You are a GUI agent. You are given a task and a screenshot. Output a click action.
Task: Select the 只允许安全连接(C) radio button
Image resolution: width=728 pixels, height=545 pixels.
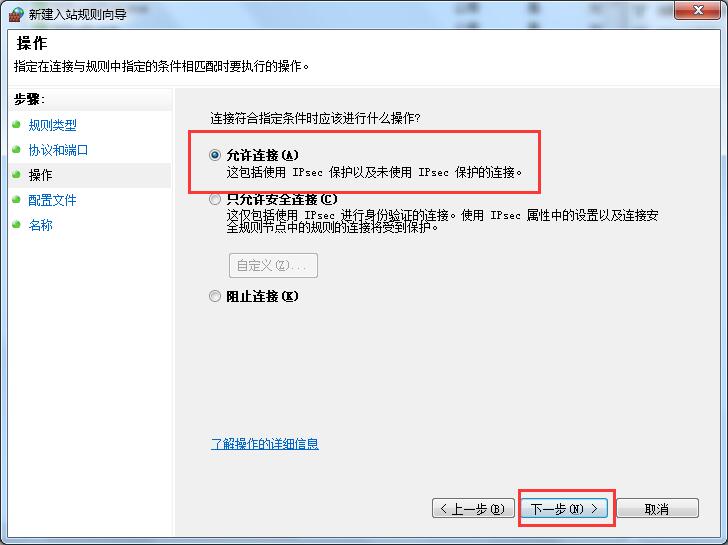[x=215, y=200]
